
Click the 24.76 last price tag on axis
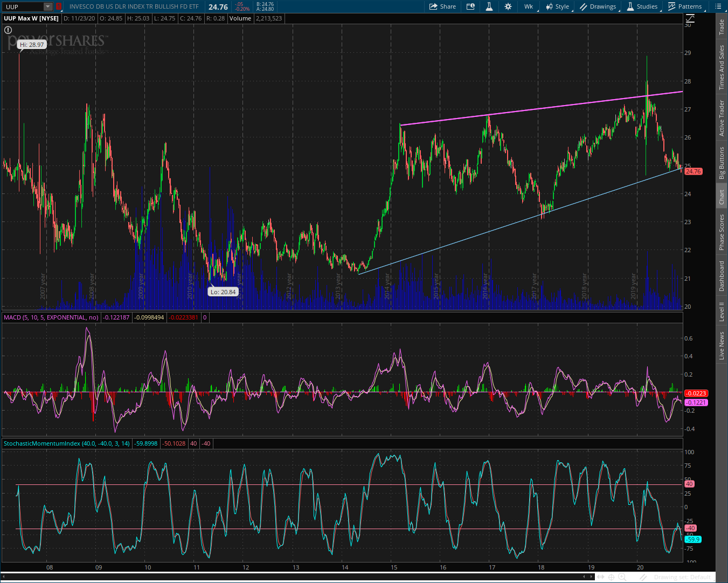pyautogui.click(x=693, y=171)
